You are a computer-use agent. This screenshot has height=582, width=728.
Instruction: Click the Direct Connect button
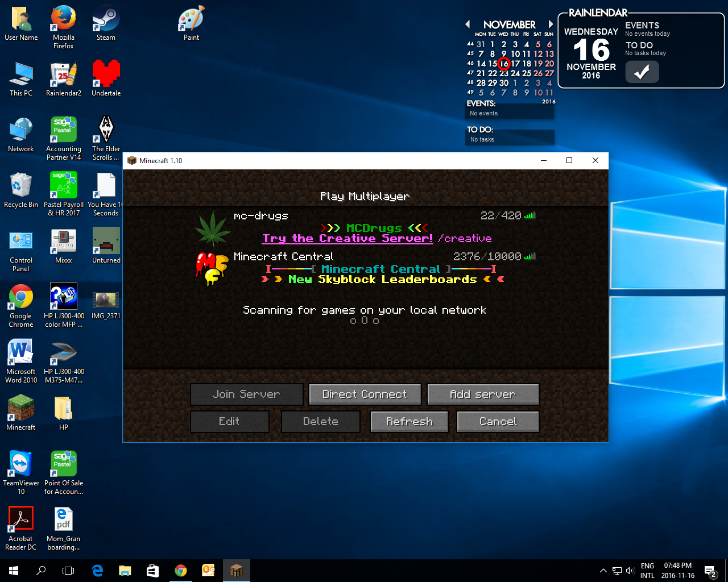coord(365,394)
